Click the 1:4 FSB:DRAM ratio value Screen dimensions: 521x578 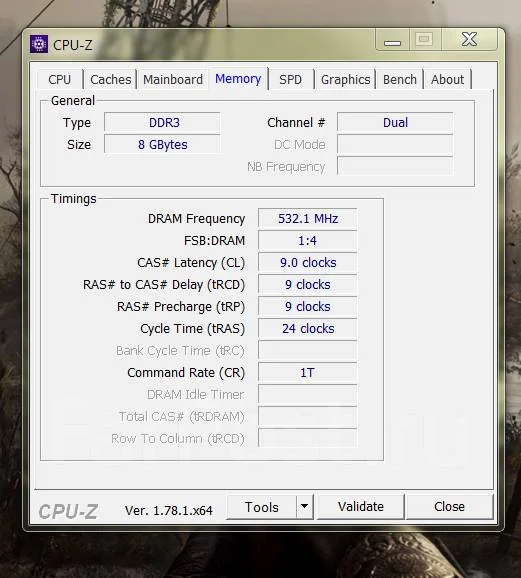click(x=308, y=241)
